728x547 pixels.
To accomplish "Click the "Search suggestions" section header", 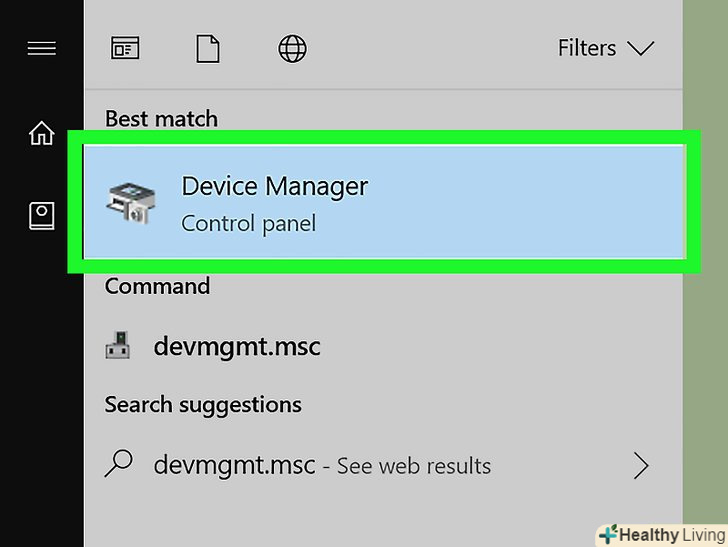I will click(203, 405).
